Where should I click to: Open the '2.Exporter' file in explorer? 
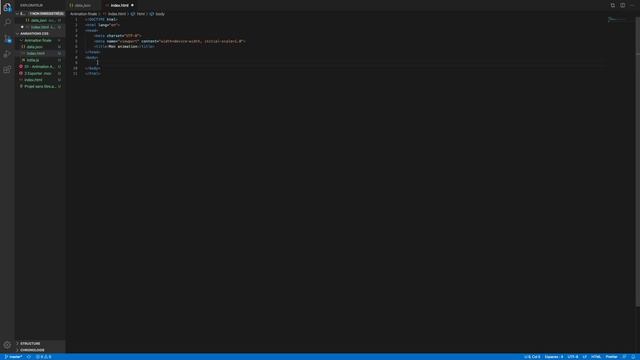[x=40, y=73]
